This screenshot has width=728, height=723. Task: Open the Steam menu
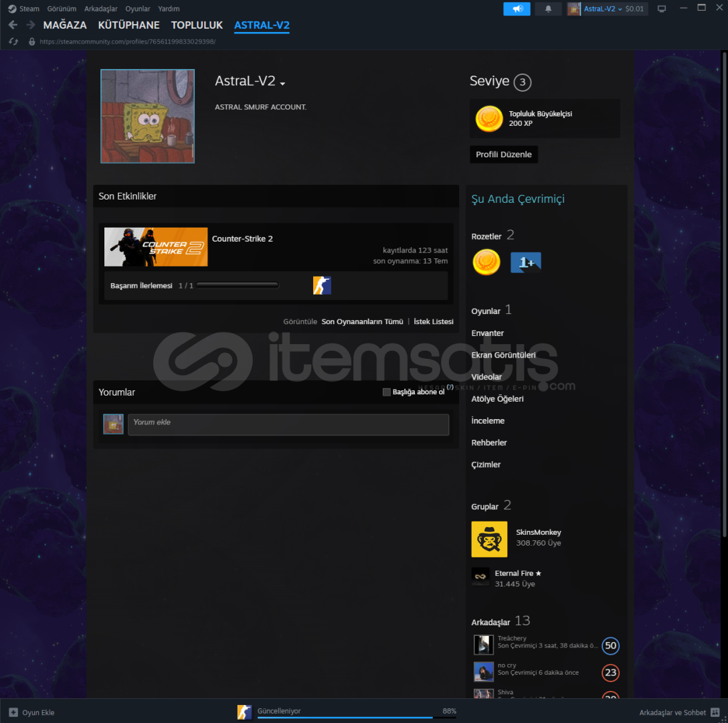(29, 9)
